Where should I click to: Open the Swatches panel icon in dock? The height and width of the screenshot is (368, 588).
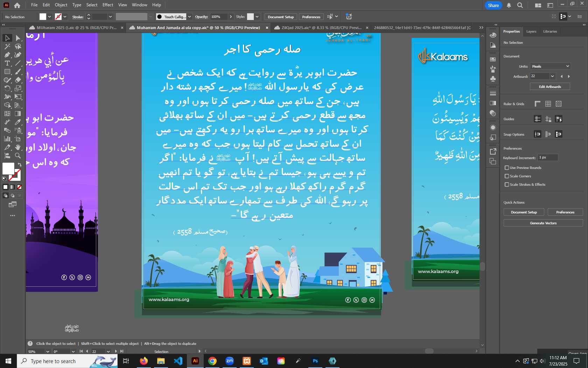(493, 59)
